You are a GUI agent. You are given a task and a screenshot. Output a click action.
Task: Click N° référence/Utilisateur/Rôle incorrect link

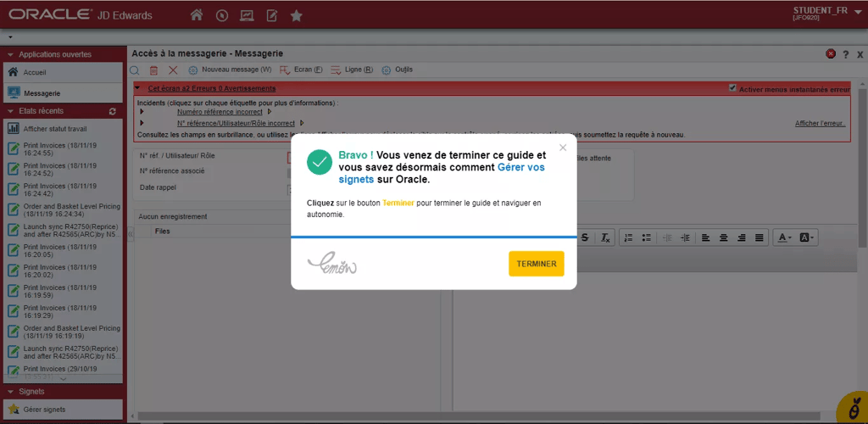[236, 123]
